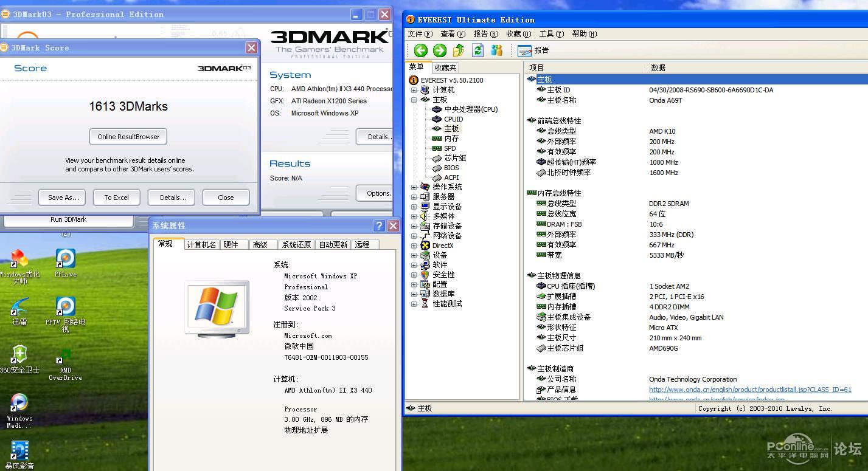
Task: Open 暴风影音 desktop icon
Action: (x=19, y=455)
